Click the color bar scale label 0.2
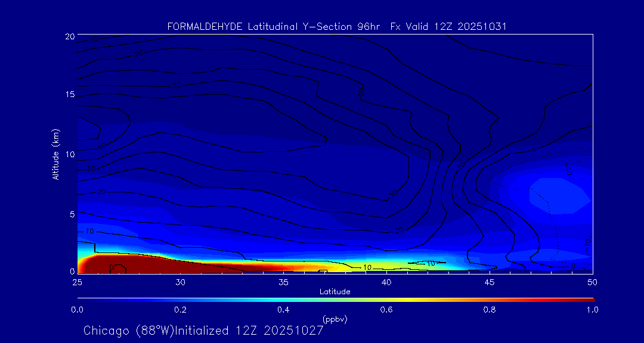The height and width of the screenshot is (343, 644). (180, 310)
